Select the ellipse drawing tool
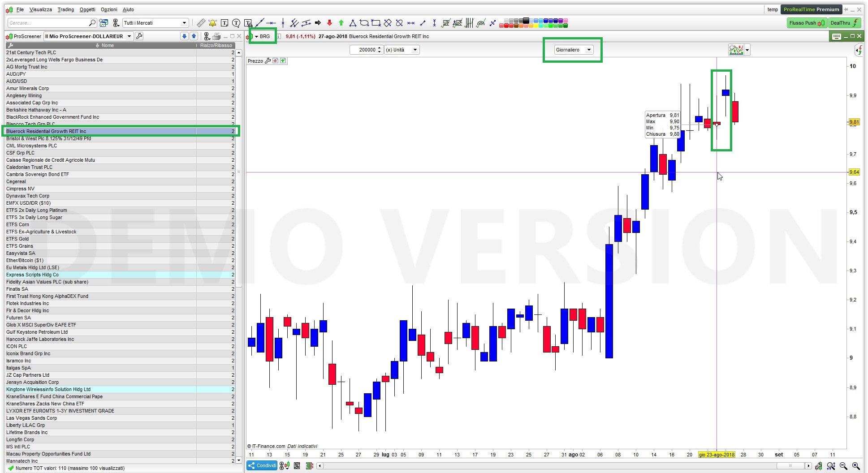This screenshot has height=473, width=868. [x=364, y=23]
